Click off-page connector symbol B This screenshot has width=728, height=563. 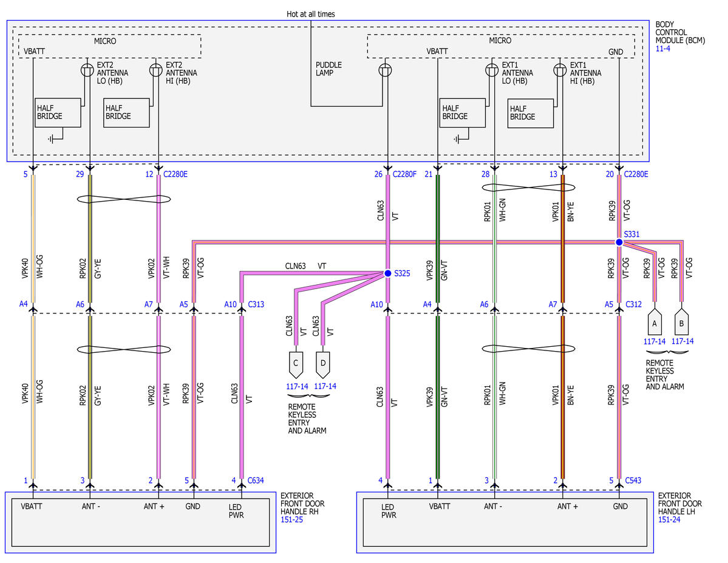(681, 321)
